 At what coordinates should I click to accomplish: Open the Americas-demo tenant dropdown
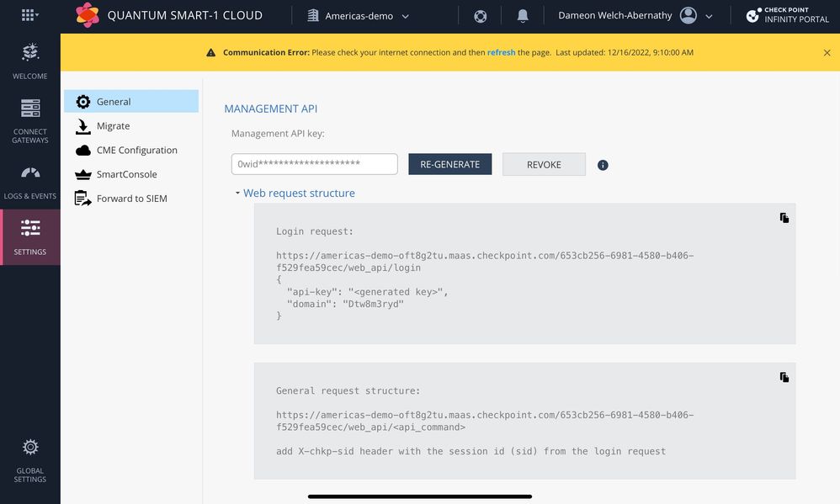(358, 16)
